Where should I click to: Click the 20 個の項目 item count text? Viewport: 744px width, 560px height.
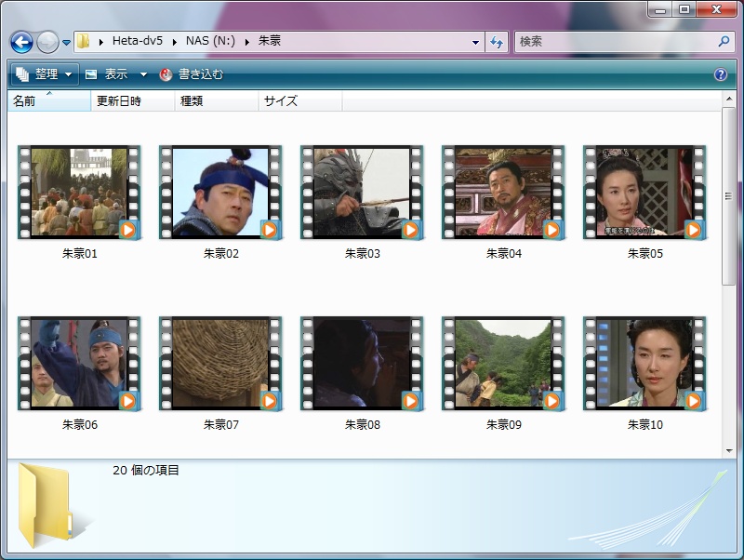point(146,470)
